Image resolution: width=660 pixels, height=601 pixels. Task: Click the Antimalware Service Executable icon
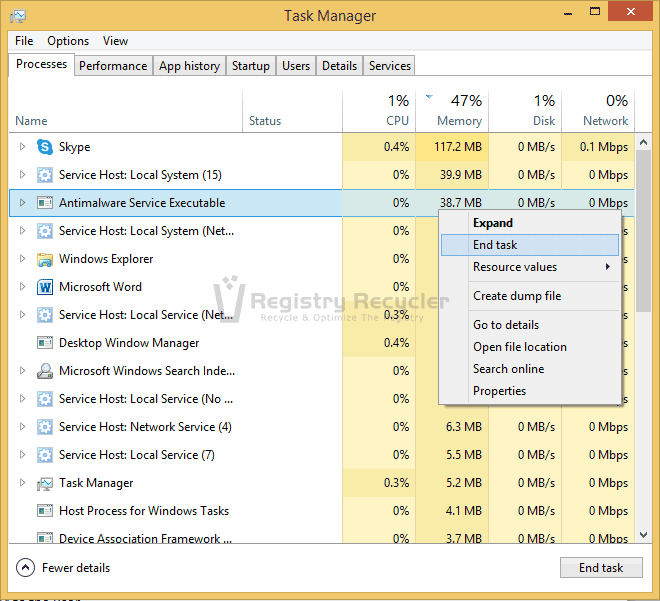[x=45, y=203]
